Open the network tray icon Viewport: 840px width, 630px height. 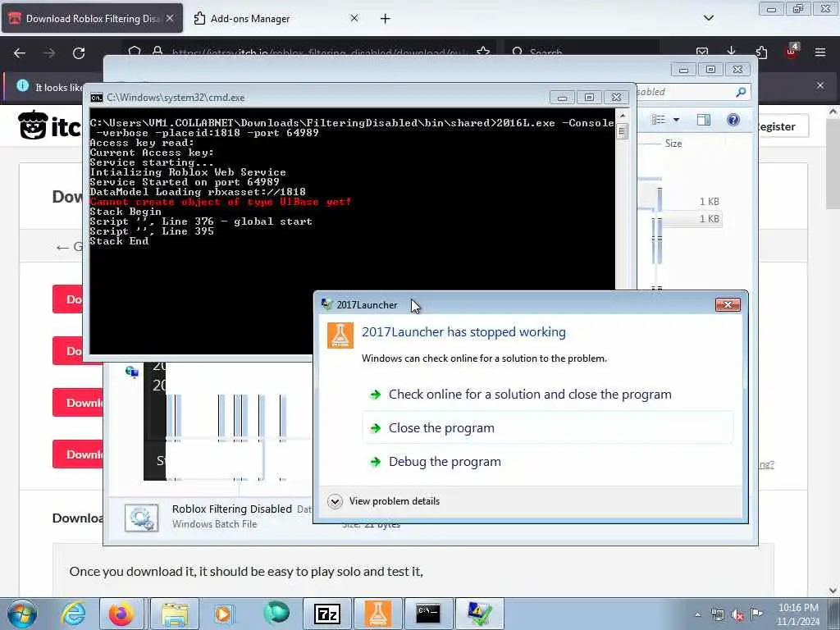pyautogui.click(x=717, y=614)
